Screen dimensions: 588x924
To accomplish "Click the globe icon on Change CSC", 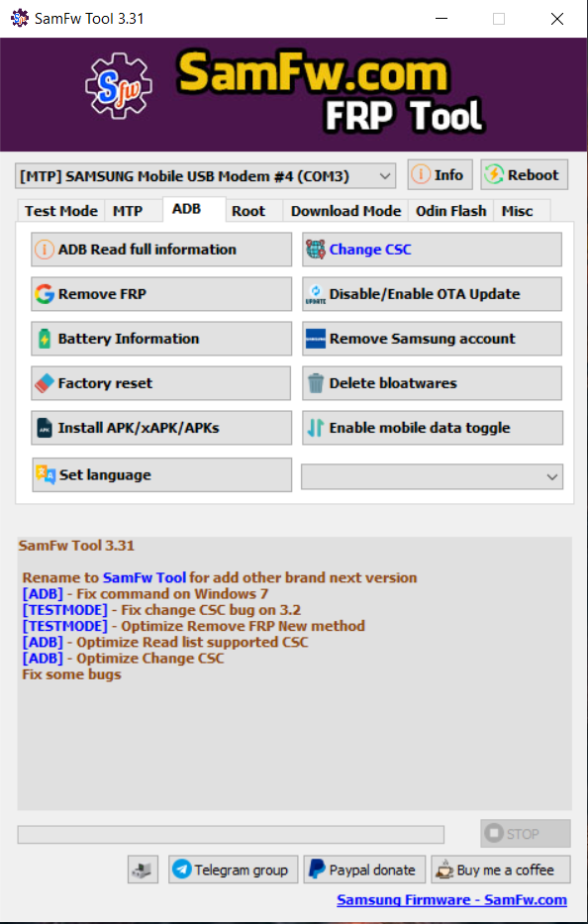I will coord(316,250).
